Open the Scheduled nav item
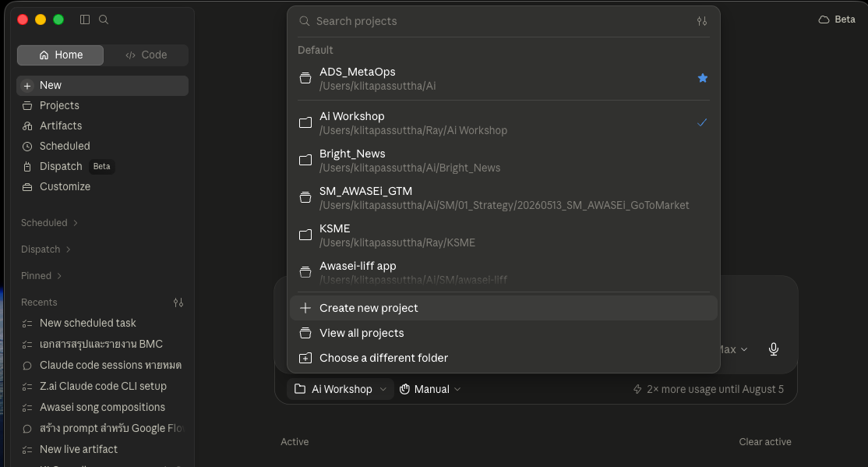Image resolution: width=868 pixels, height=467 pixels. tap(102, 147)
